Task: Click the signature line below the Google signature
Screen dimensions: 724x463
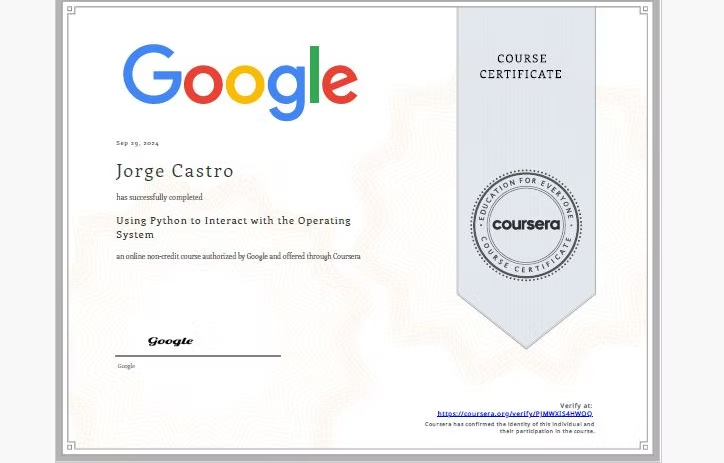Action: click(x=198, y=355)
